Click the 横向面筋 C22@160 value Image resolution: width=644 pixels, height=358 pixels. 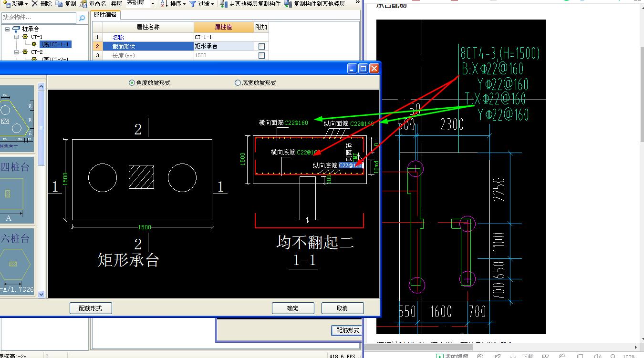click(296, 123)
